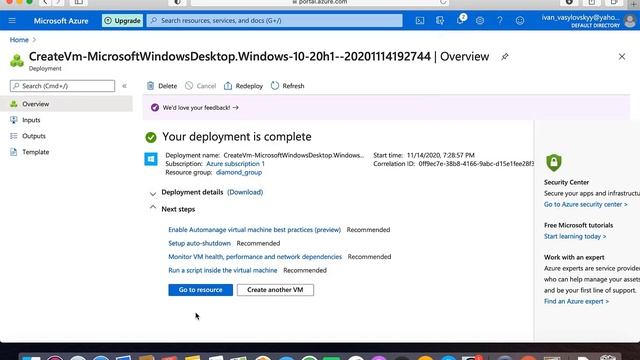The image size is (640, 360).
Task: Click the Upgrade button
Action: click(122, 20)
